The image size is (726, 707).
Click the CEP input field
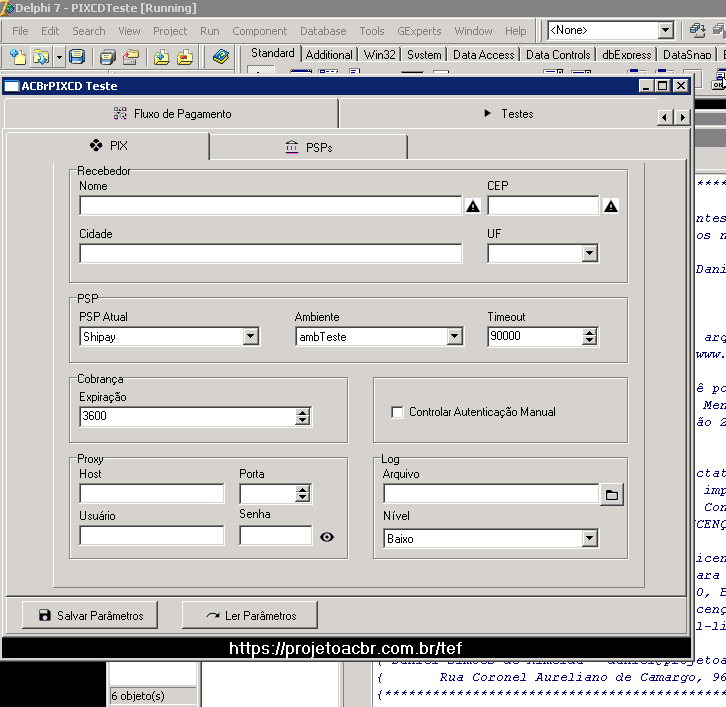pyautogui.click(x=543, y=206)
